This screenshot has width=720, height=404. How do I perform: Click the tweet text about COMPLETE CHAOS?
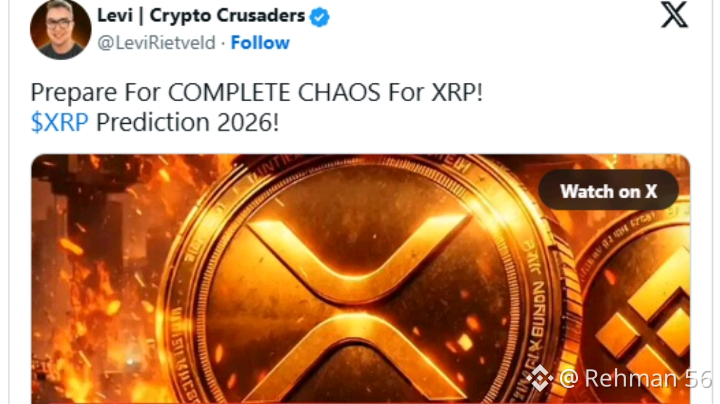point(257,92)
